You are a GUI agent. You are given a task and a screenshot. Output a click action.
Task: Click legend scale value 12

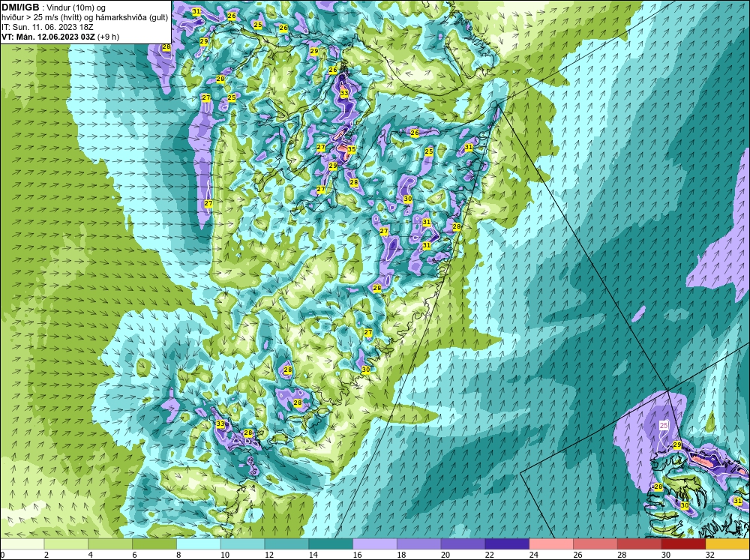[x=268, y=555]
